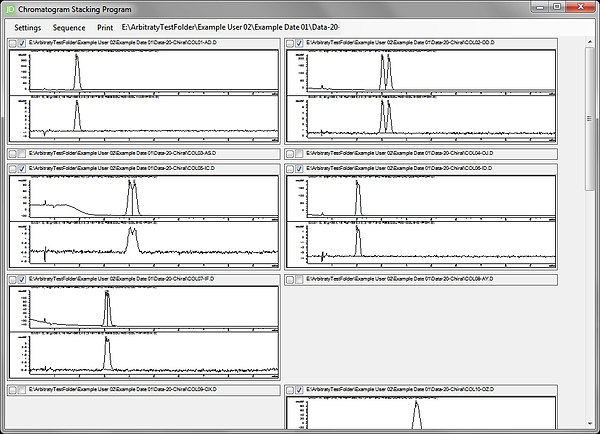Click the COL01-AD.D file path label
600x434 pixels.
[x=123, y=42]
